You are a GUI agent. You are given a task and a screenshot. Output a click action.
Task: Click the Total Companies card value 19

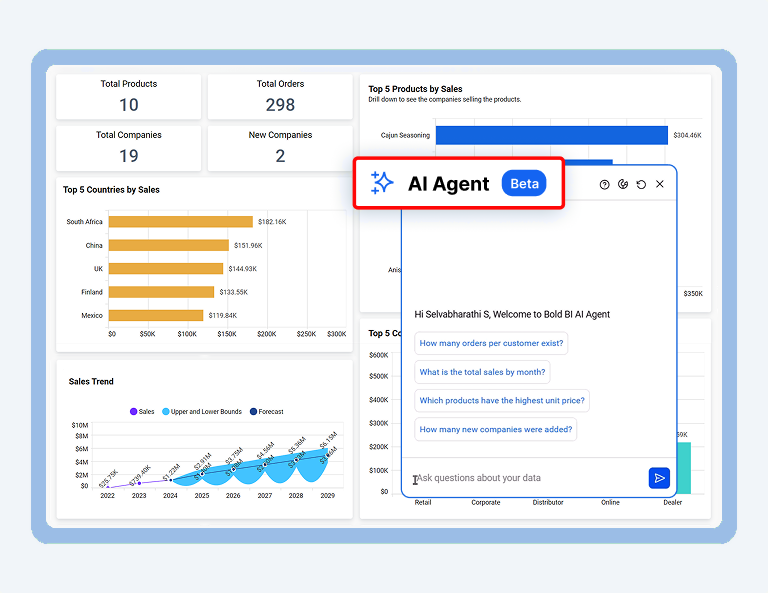point(129,156)
